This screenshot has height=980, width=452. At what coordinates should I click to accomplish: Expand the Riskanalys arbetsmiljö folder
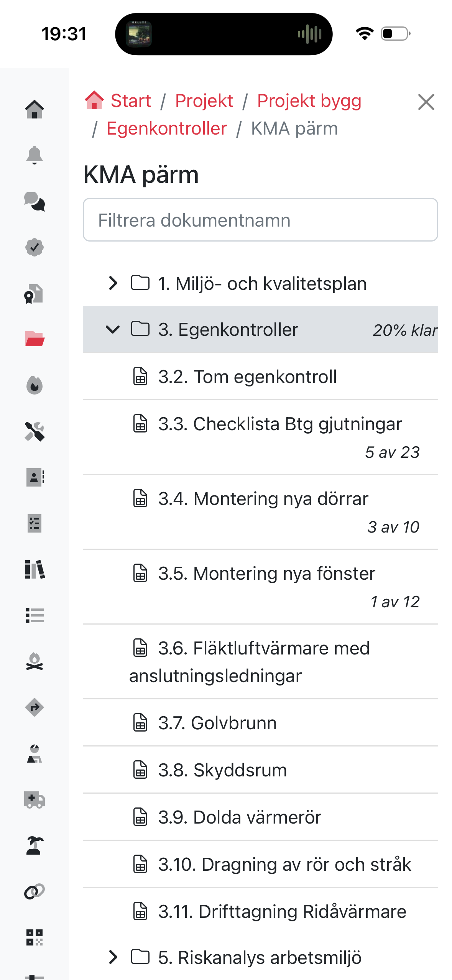(x=113, y=957)
